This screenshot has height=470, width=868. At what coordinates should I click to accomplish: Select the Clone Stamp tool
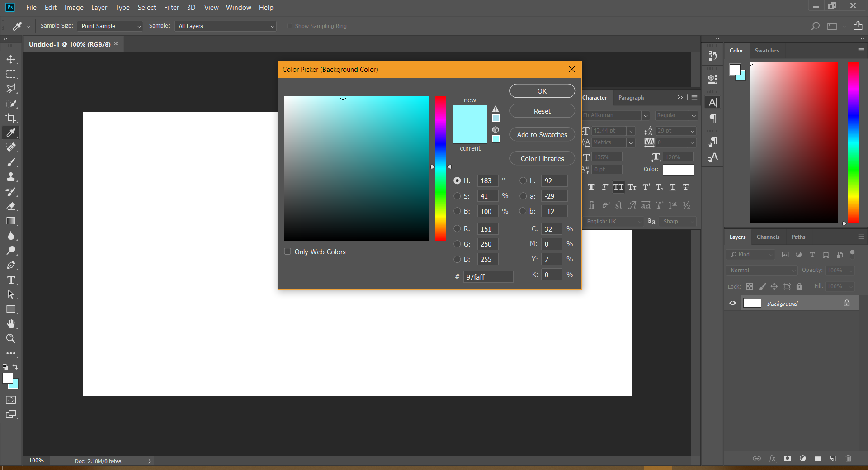point(11,177)
